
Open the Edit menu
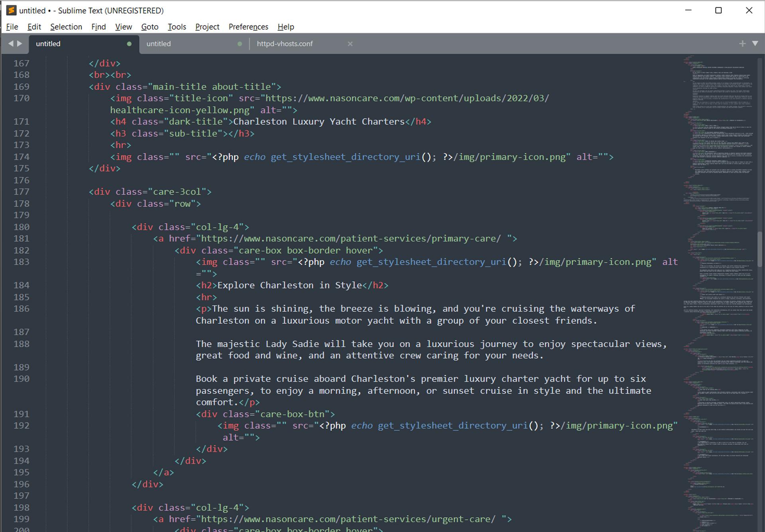click(x=34, y=27)
